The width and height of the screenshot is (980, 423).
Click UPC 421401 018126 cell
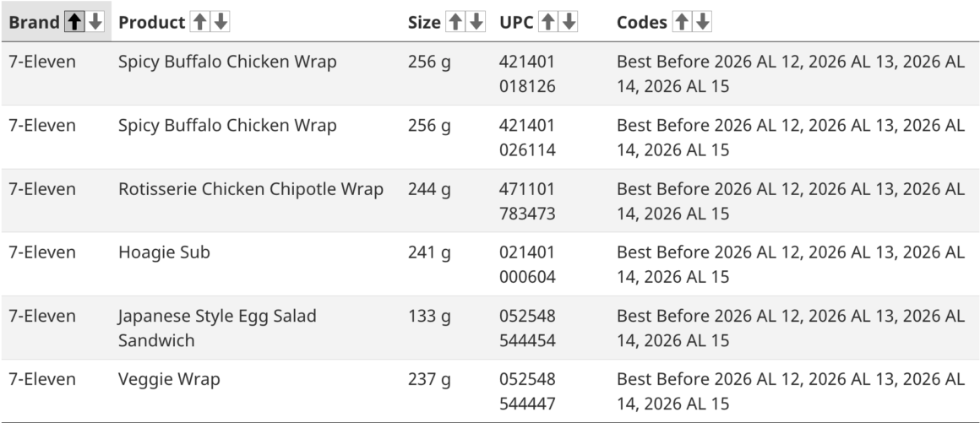coord(528,73)
